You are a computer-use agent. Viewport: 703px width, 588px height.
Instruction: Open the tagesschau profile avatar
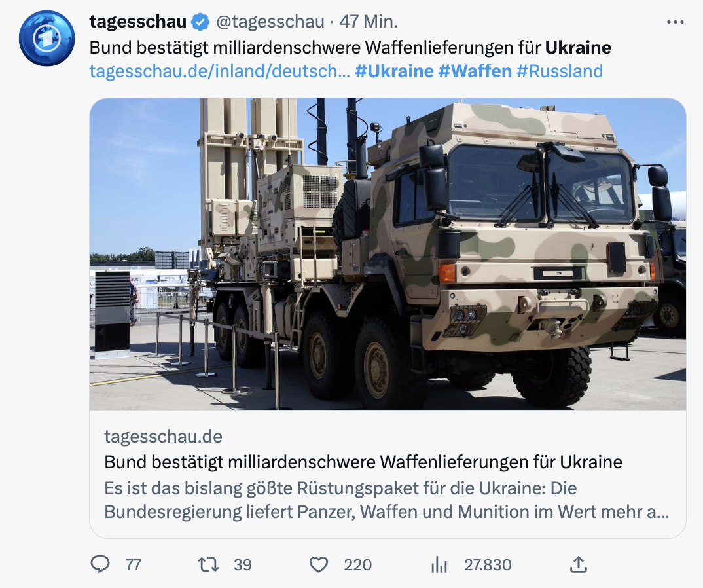click(46, 38)
